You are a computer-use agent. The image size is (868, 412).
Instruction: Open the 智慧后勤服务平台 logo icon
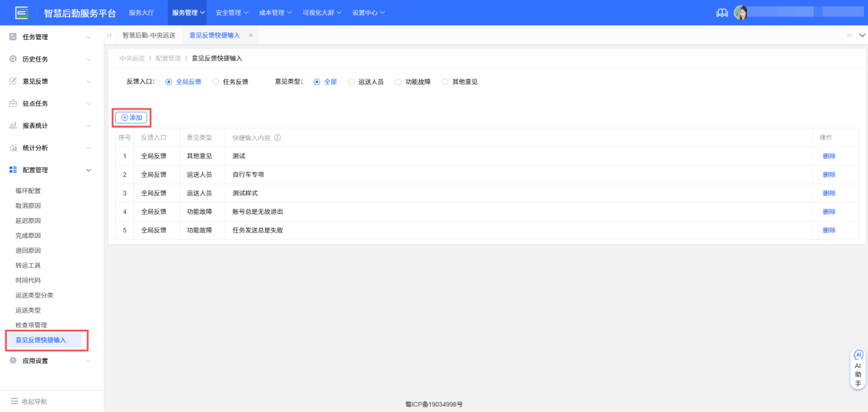tap(23, 12)
